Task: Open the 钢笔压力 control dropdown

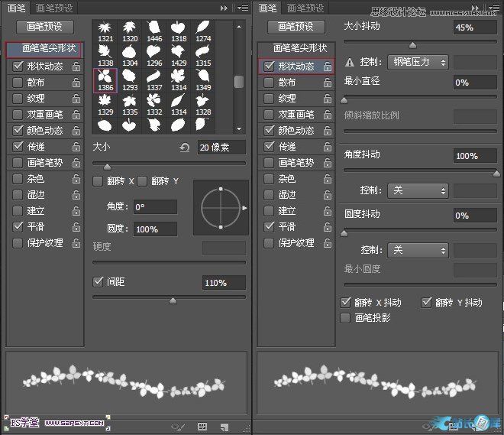Action: (418, 63)
